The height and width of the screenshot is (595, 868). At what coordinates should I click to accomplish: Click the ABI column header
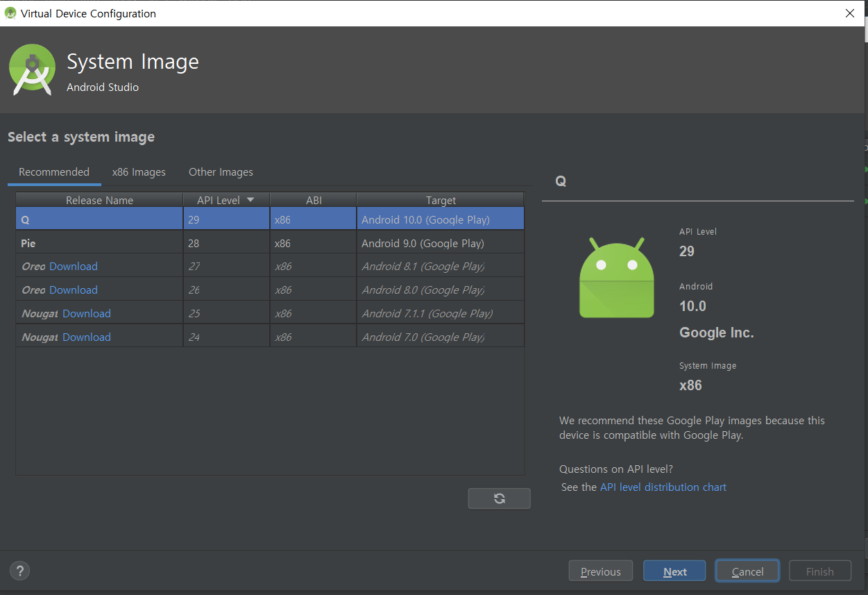[x=314, y=200]
